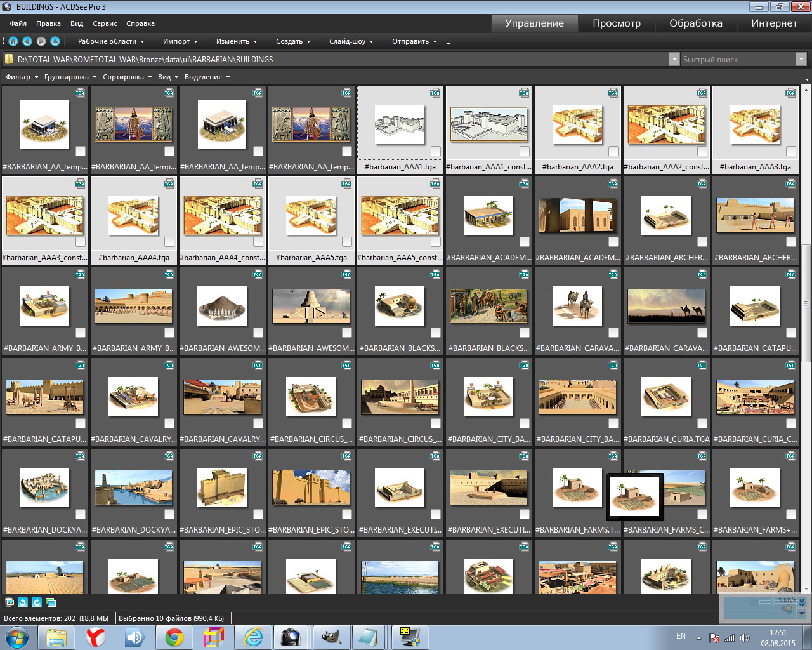Tick checkbox on #BARBARIAN_CURIA.TGA thumbnail
This screenshot has width=812, height=650.
point(702,423)
